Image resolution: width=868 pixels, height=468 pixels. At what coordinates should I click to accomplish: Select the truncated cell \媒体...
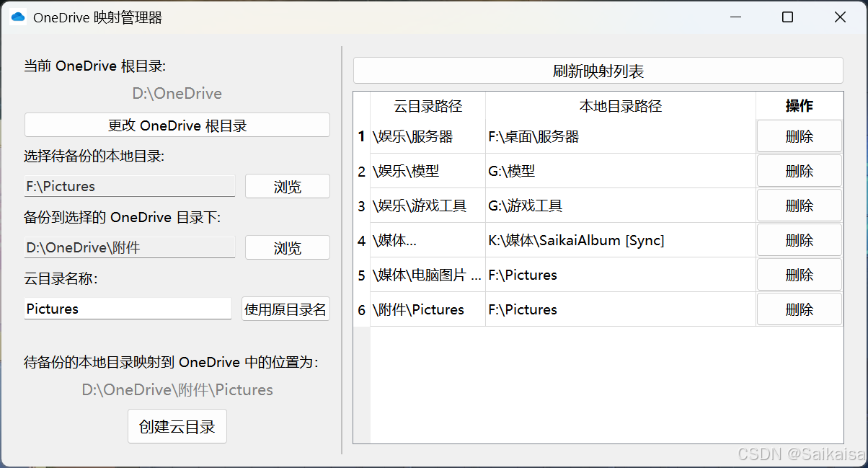click(x=428, y=240)
